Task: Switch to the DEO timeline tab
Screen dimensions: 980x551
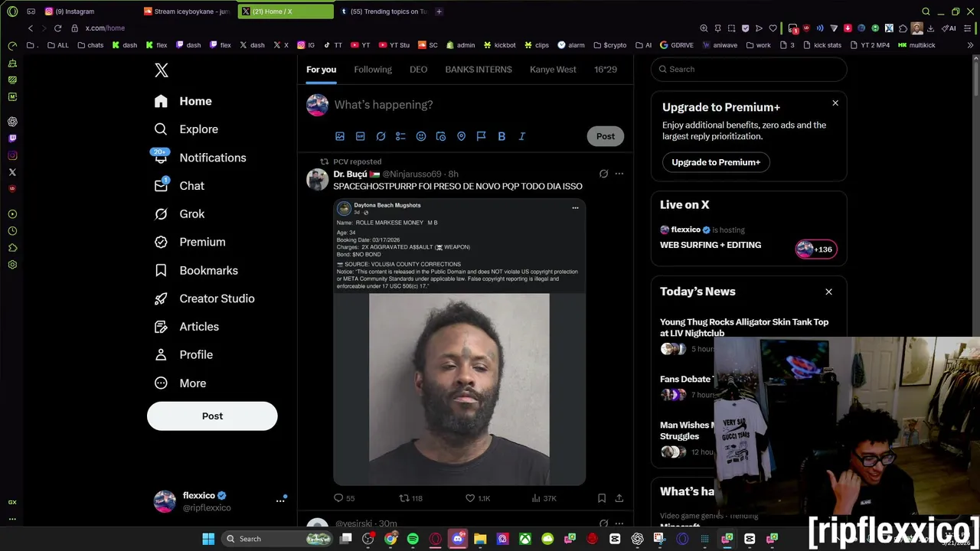Action: (418, 70)
